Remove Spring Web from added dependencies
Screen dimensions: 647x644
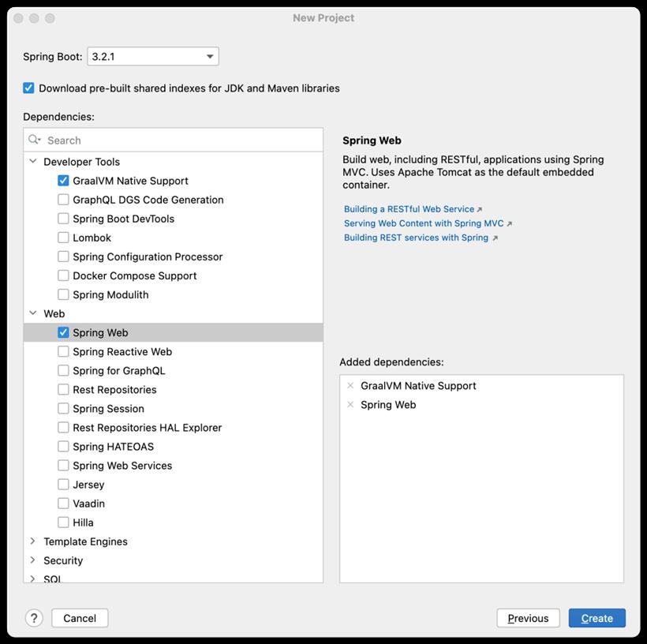350,405
